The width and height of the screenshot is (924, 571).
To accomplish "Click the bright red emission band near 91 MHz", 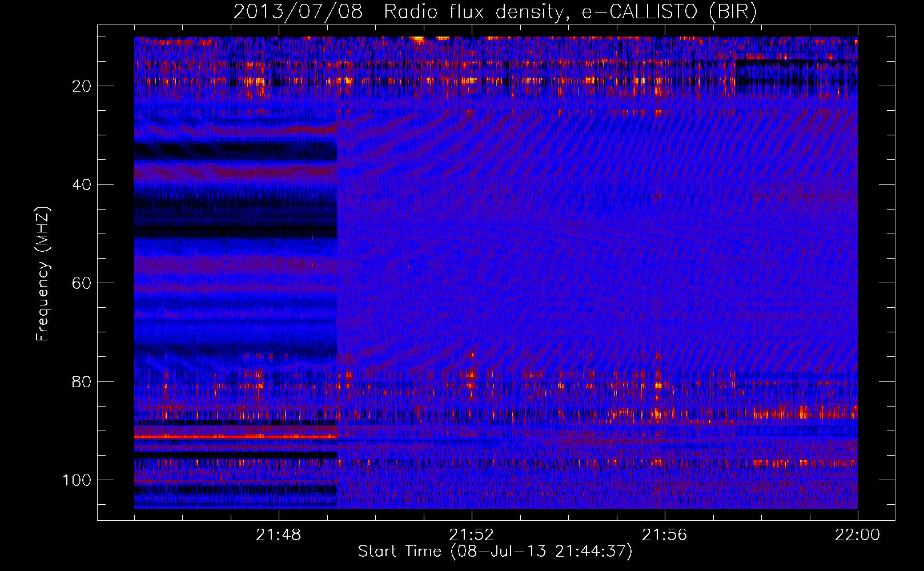I will (x=236, y=437).
